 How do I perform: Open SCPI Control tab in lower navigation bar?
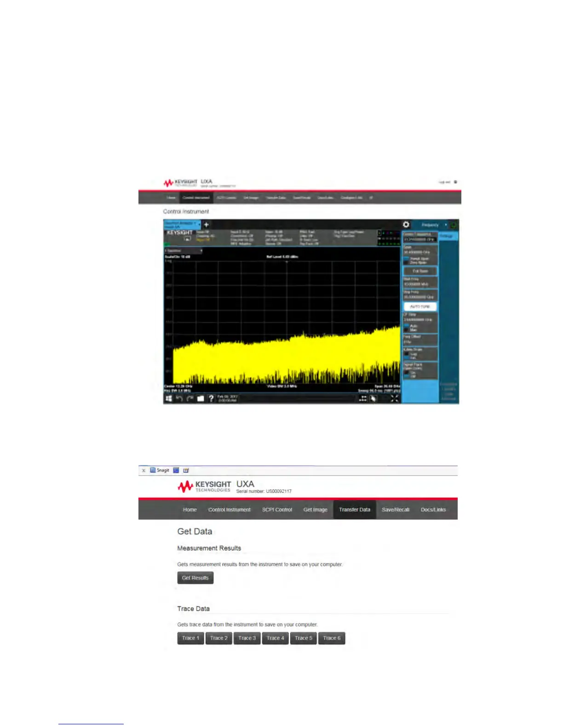[x=277, y=510]
